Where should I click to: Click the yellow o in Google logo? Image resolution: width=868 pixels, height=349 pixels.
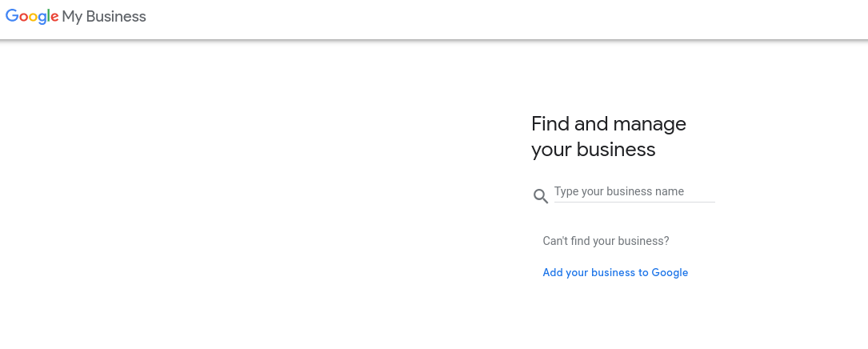[34, 17]
